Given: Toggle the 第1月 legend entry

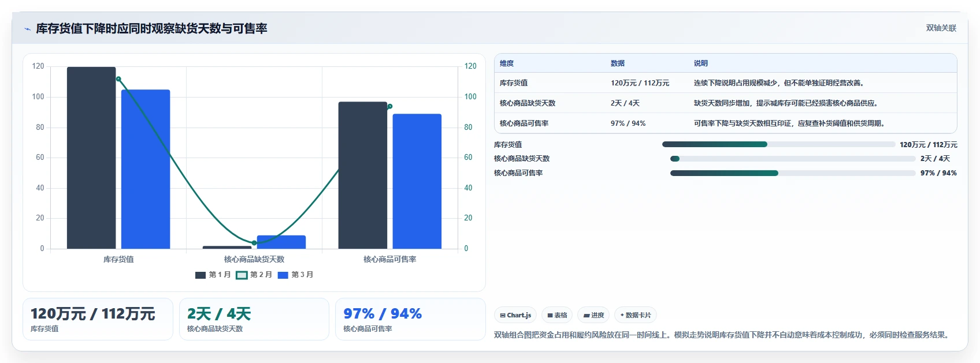Looking at the screenshot, I should 213,275.
